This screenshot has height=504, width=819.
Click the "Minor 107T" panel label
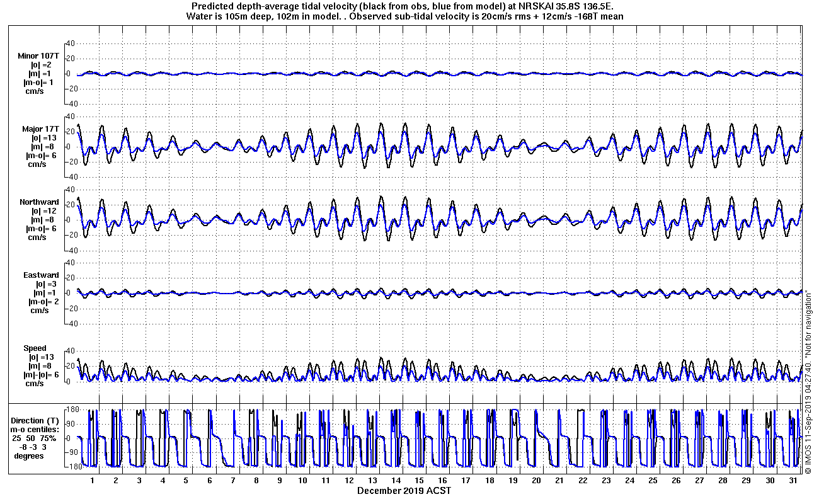click(38, 56)
